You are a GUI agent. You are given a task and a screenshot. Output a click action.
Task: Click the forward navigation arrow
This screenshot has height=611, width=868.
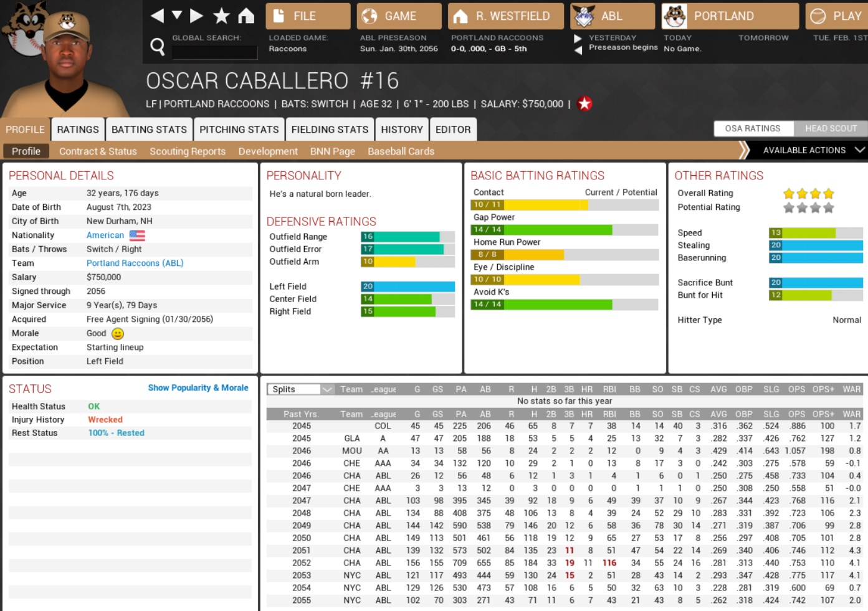(196, 16)
